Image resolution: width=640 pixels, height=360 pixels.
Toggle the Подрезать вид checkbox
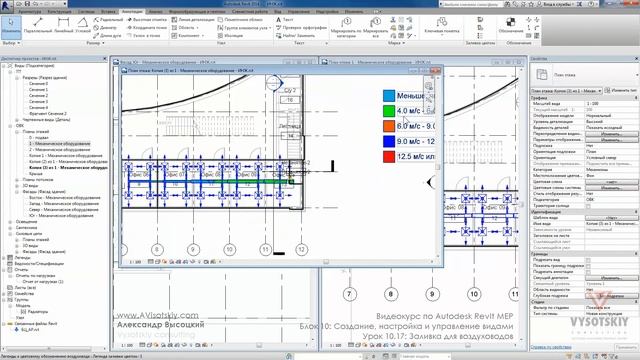pyautogui.click(x=588, y=260)
